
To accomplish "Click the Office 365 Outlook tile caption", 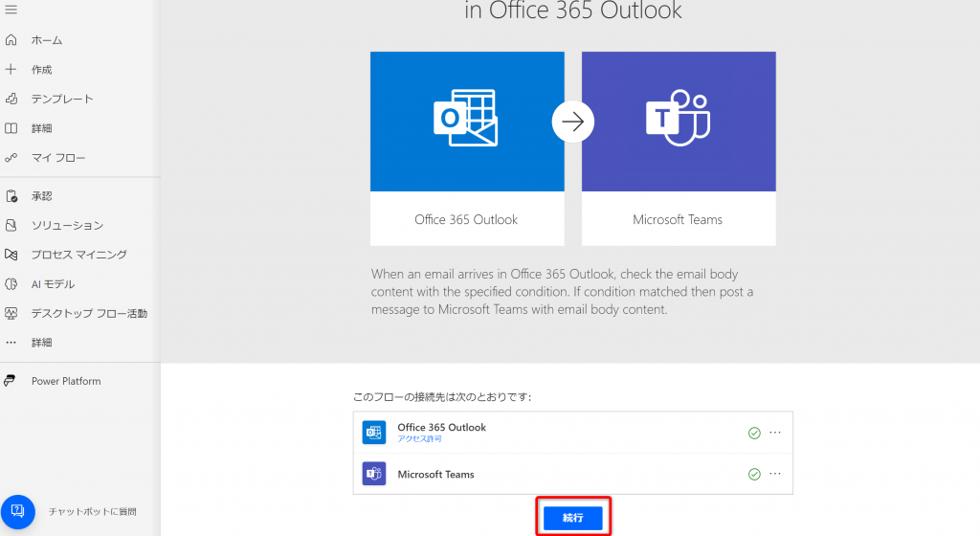I will 466,219.
